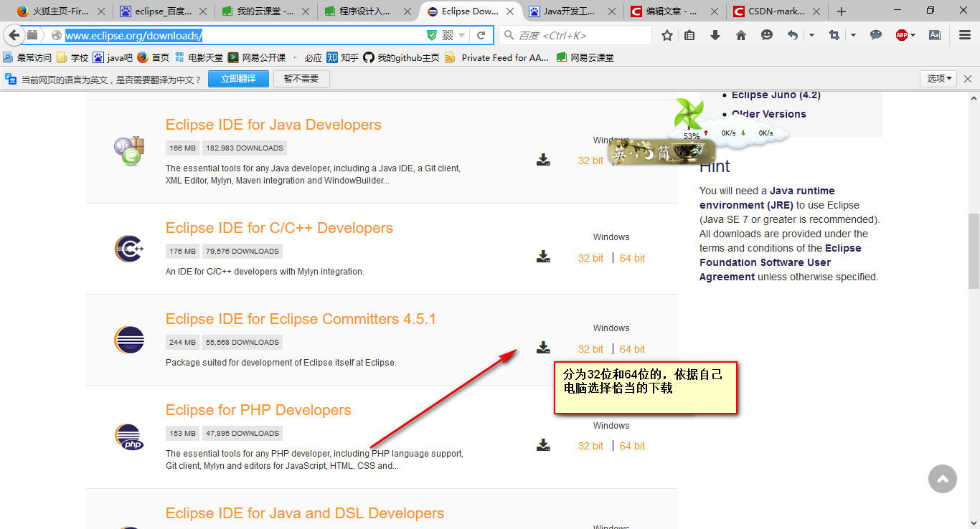Close the translation notification bar
980x529 pixels.
pos(967,79)
